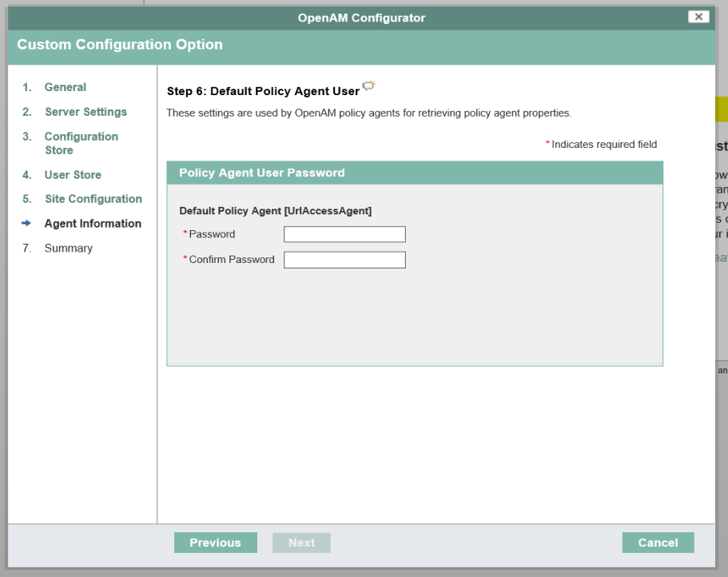728x577 pixels.
Task: Click the Previous button
Action: coord(216,543)
